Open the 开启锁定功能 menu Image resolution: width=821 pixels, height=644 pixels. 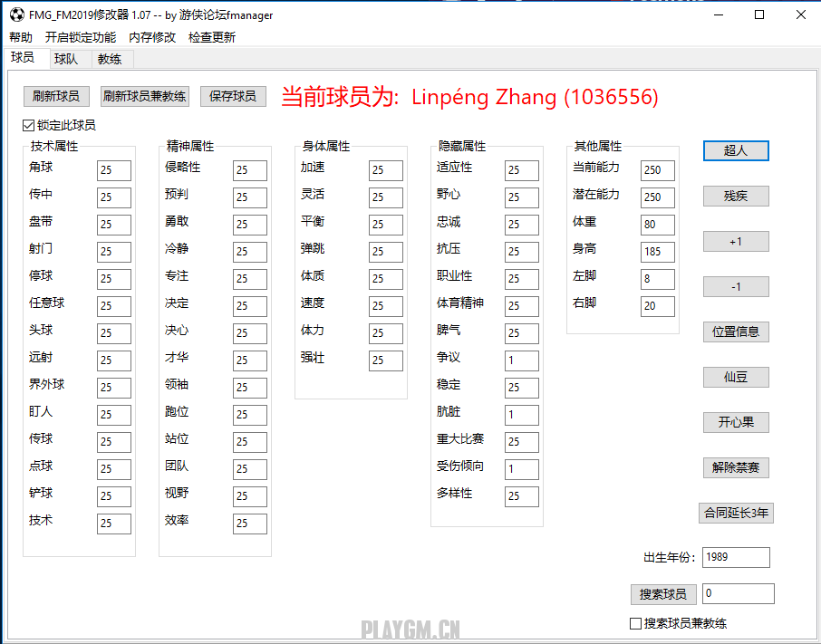click(x=81, y=37)
